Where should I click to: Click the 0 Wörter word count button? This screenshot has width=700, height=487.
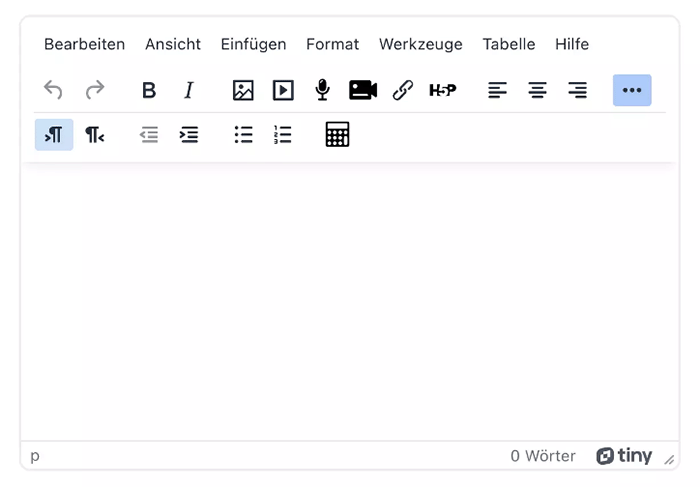point(543,456)
